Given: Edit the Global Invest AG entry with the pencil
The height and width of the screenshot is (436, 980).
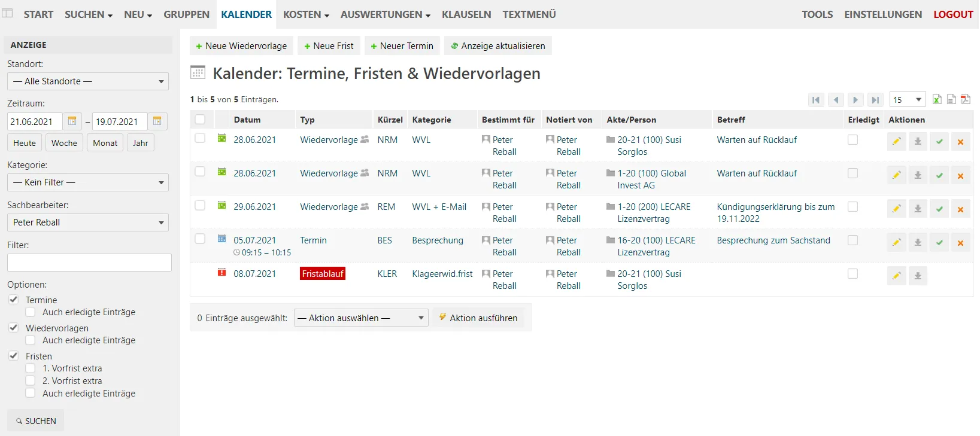Looking at the screenshot, I should (896, 175).
